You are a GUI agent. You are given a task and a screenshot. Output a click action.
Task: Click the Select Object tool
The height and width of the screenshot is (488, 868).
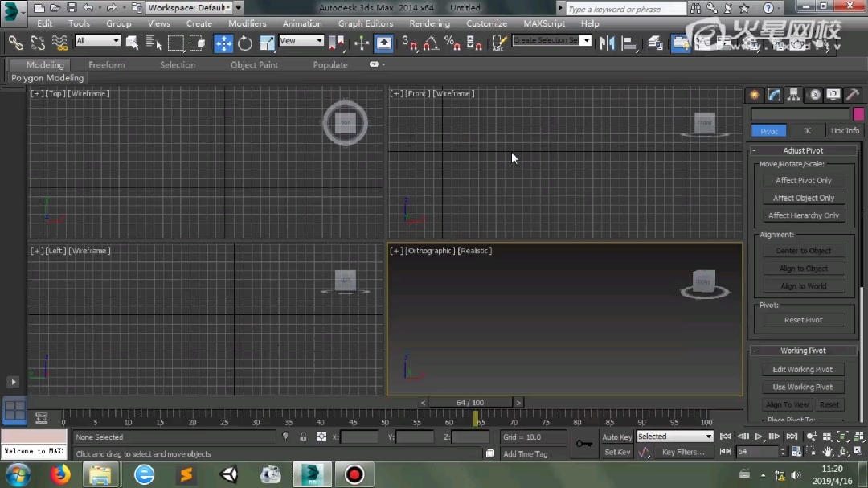click(132, 43)
